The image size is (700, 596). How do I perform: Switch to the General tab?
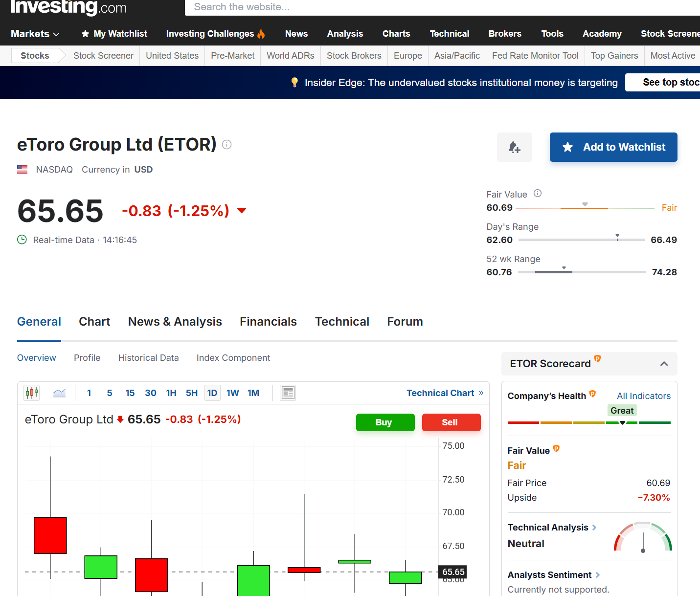[x=39, y=322]
